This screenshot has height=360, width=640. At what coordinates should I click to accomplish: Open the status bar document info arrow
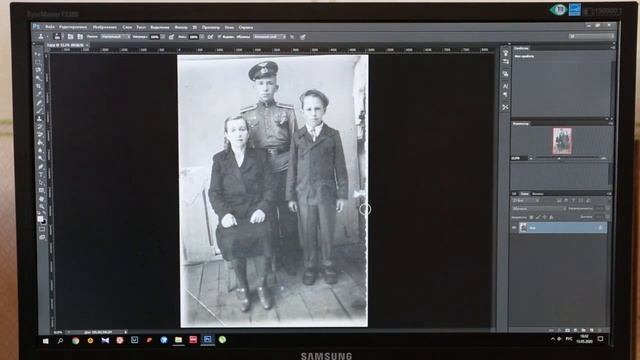125,332
